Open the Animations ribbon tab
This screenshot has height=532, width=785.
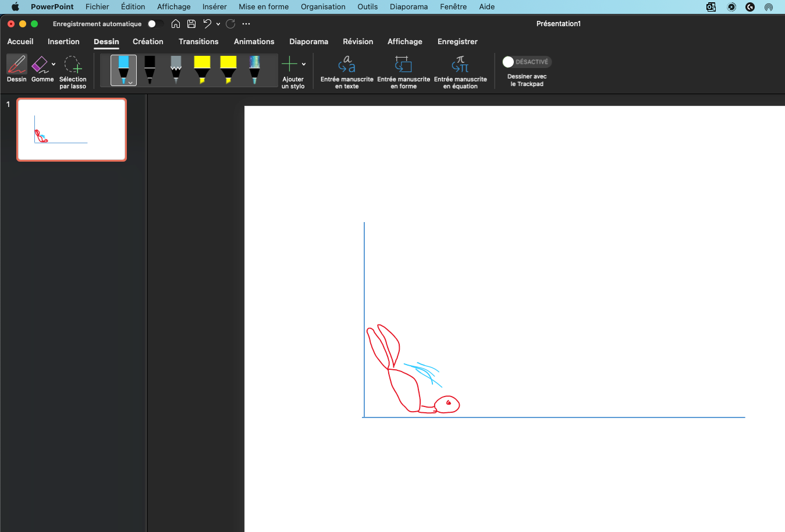(254, 42)
